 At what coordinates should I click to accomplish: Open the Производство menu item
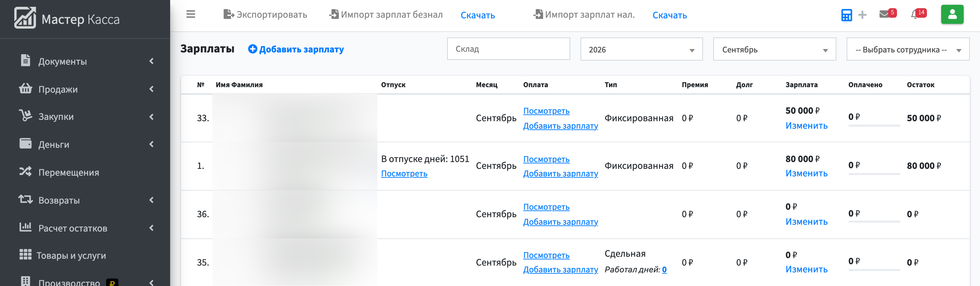[69, 282]
